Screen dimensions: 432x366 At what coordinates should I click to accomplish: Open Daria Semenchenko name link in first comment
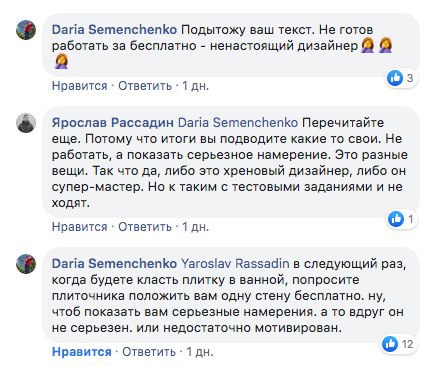click(114, 30)
